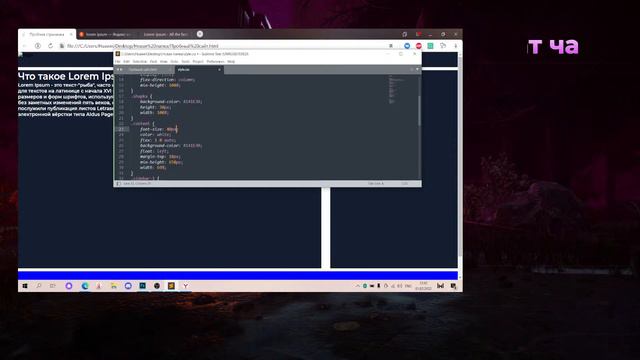Click the tab scroll-left arrow in Sublime
The width and height of the screenshot is (640, 360).
tap(118, 70)
